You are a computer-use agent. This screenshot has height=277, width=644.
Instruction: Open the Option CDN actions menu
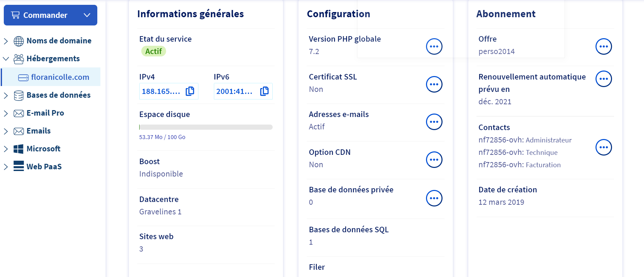tap(434, 160)
